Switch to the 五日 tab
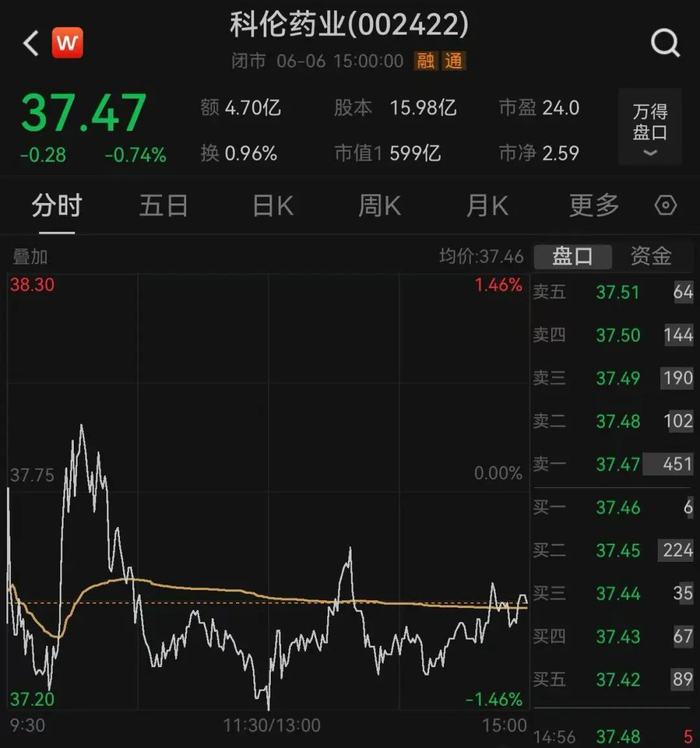Screen dimensions: 700x748 pyautogui.click(x=164, y=206)
